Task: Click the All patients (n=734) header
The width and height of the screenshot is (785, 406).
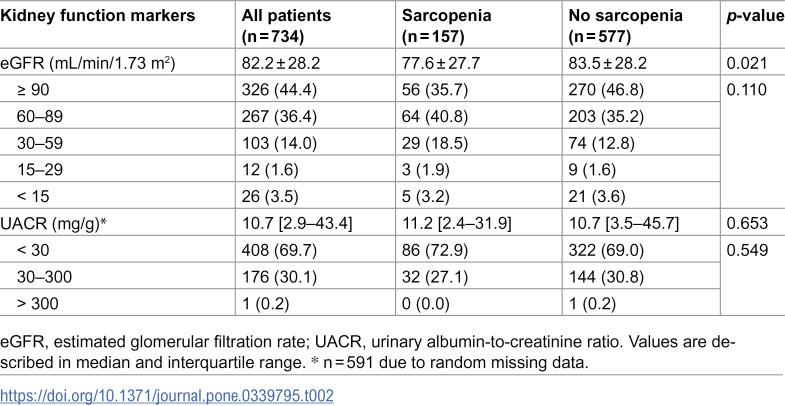Action: pos(286,25)
